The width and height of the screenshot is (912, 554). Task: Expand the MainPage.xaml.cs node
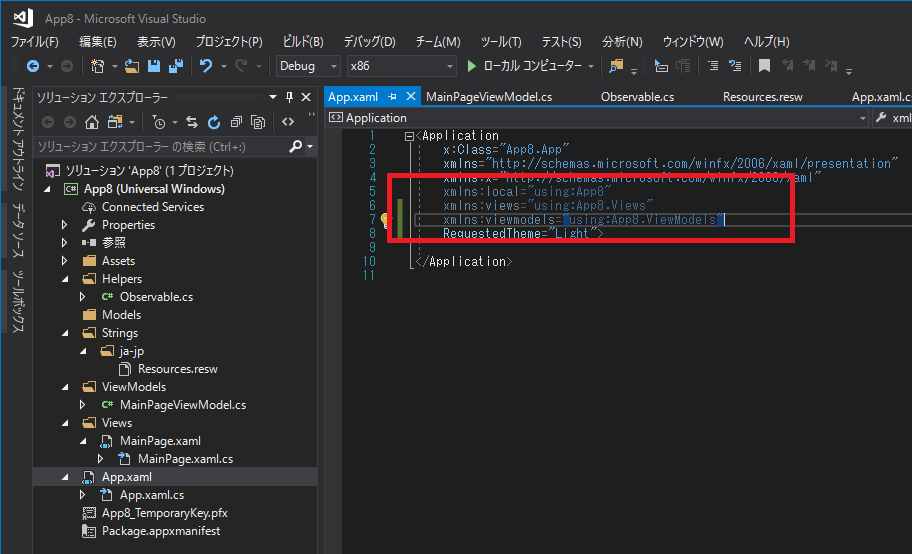101,459
